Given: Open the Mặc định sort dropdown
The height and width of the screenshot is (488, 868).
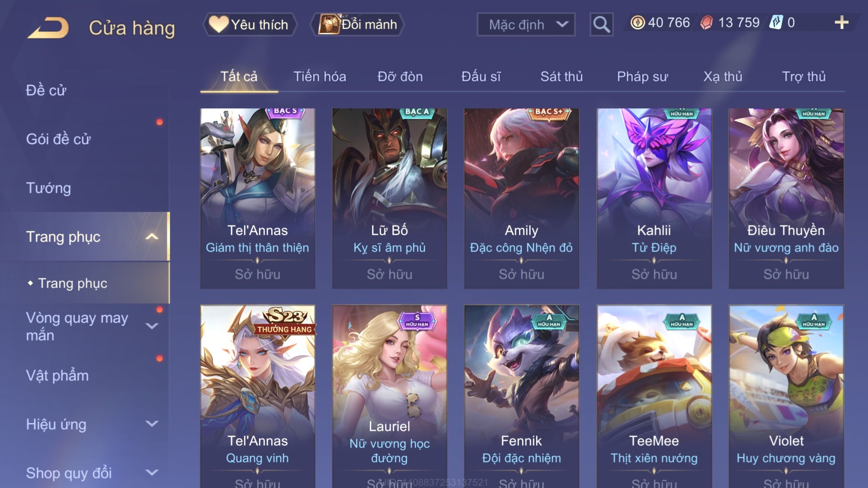Looking at the screenshot, I should click(x=526, y=24).
